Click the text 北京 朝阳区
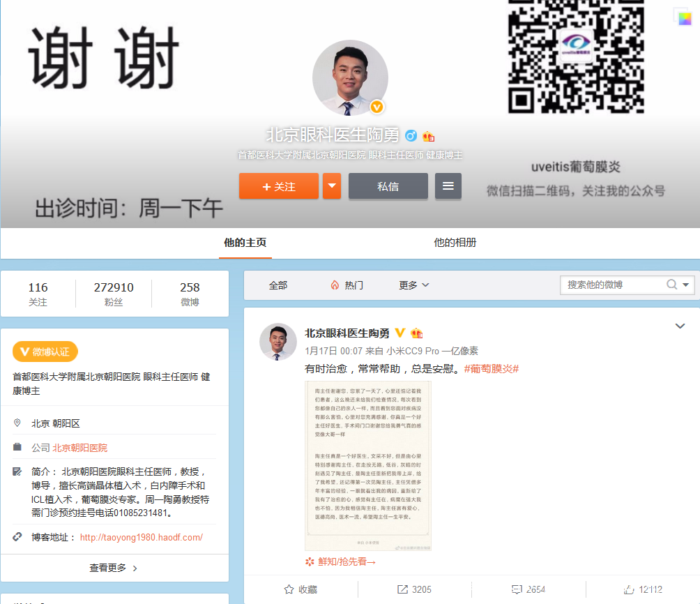Image resolution: width=700 pixels, height=604 pixels. coord(55,423)
